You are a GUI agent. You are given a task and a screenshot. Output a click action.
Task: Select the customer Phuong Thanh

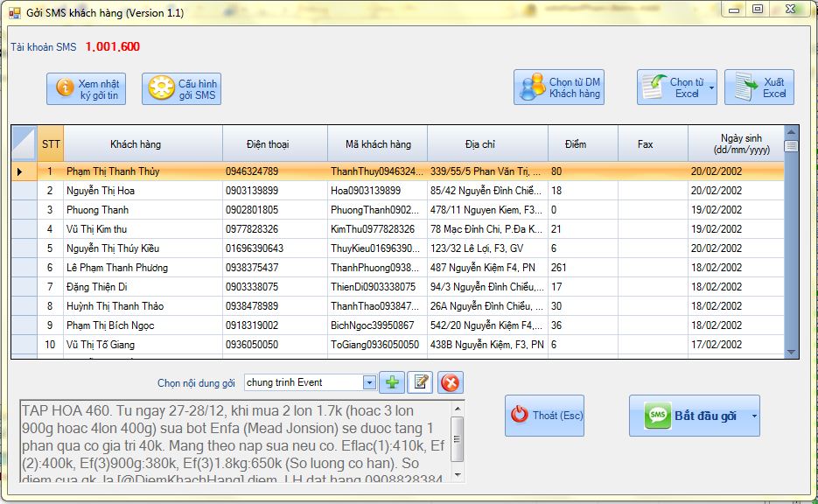point(97,210)
